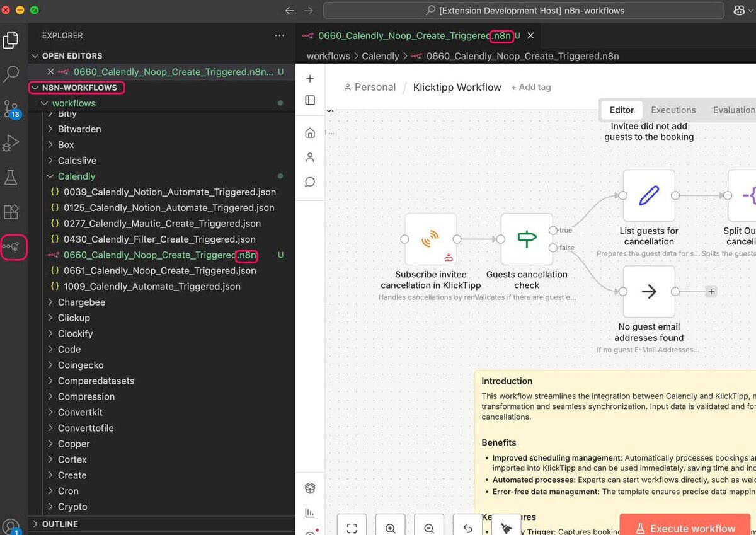Viewport: 756px width, 535px height.
Task: Open 0277_Calendly_Mautic_Create_Triggered.json
Action: pyautogui.click(x=163, y=224)
